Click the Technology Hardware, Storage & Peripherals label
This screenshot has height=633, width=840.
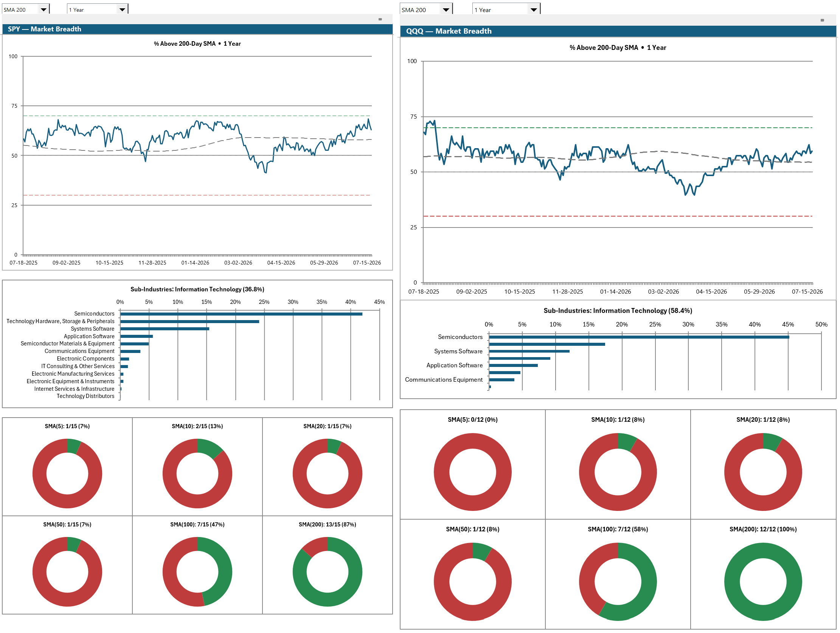coord(61,321)
